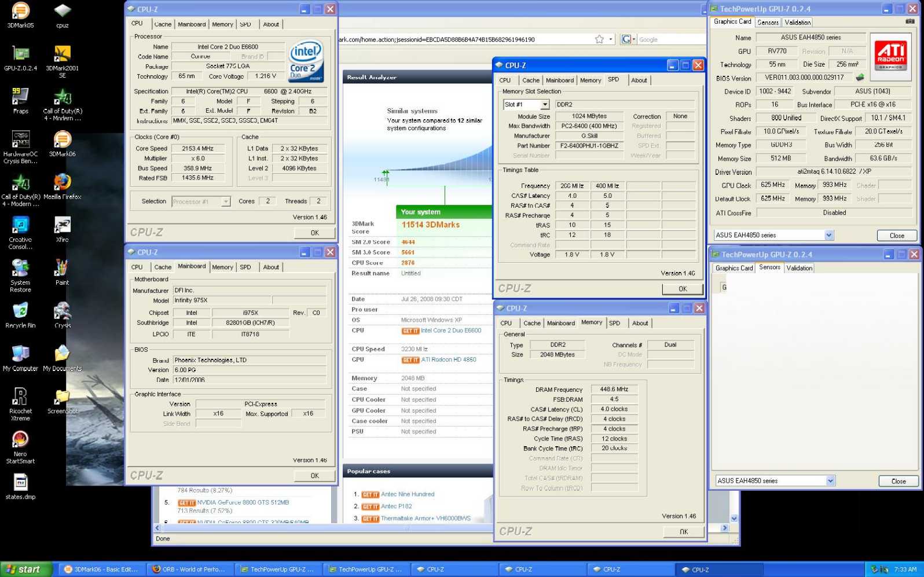The image size is (924, 577).
Task: Switch to SPD tab in Memory CPU-Z window
Action: point(614,324)
